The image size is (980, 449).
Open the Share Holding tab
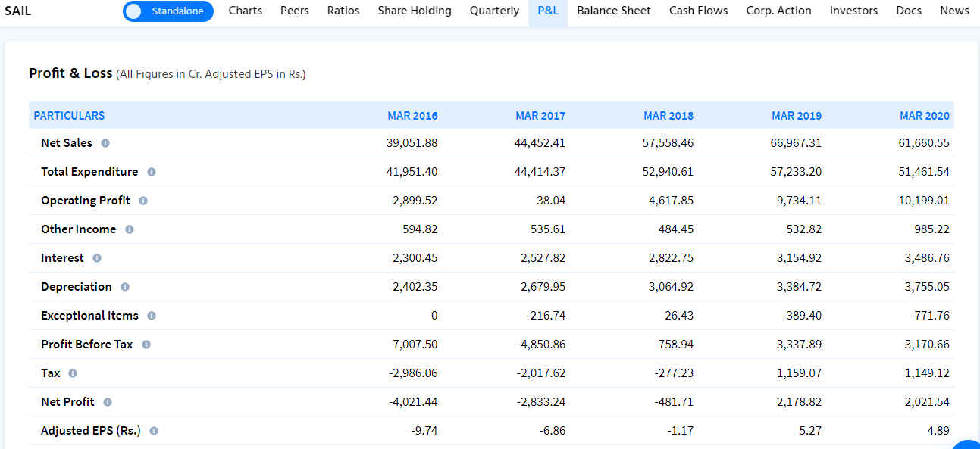415,11
